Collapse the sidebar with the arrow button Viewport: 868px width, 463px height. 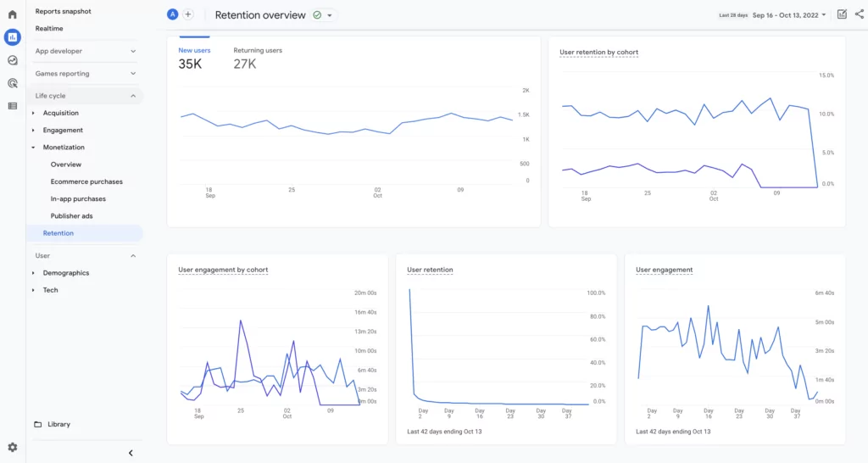(131, 453)
